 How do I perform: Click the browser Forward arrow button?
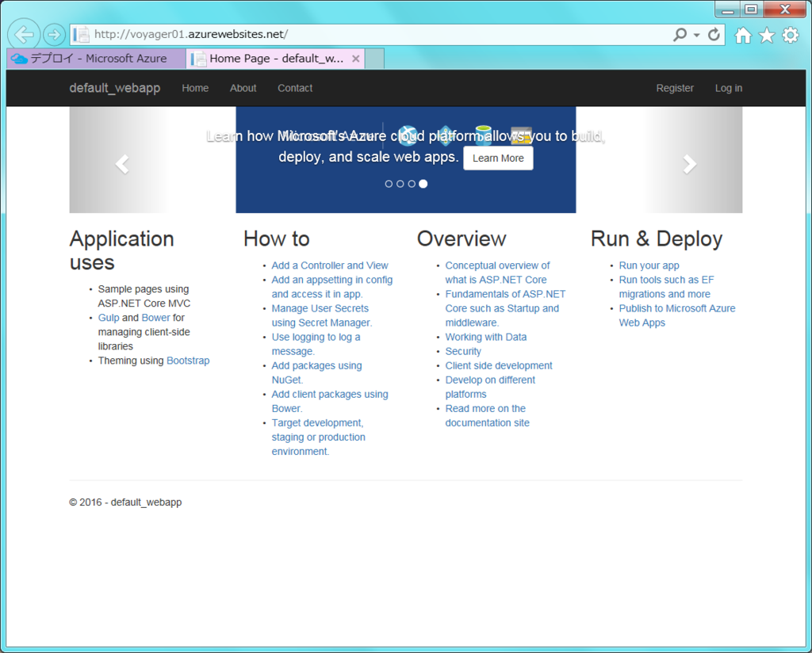(54, 35)
